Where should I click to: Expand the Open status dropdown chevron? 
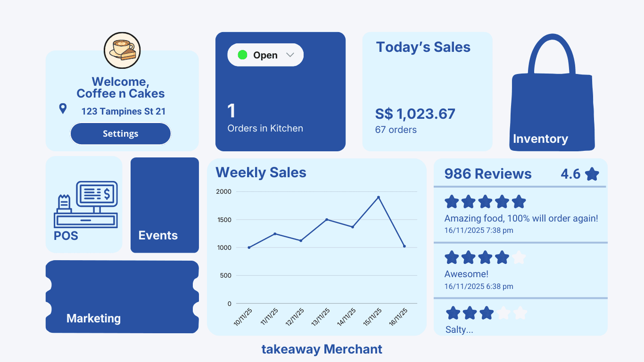coord(291,55)
